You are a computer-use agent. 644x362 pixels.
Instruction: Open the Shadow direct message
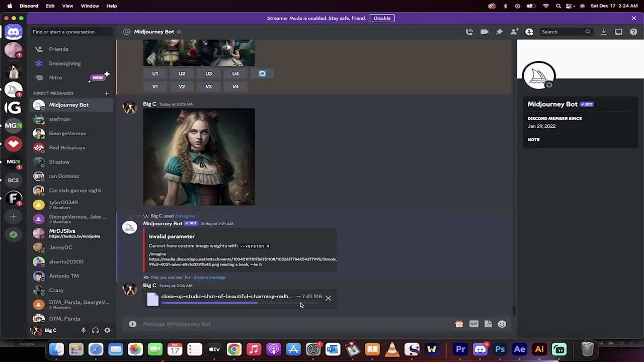(x=72, y=162)
